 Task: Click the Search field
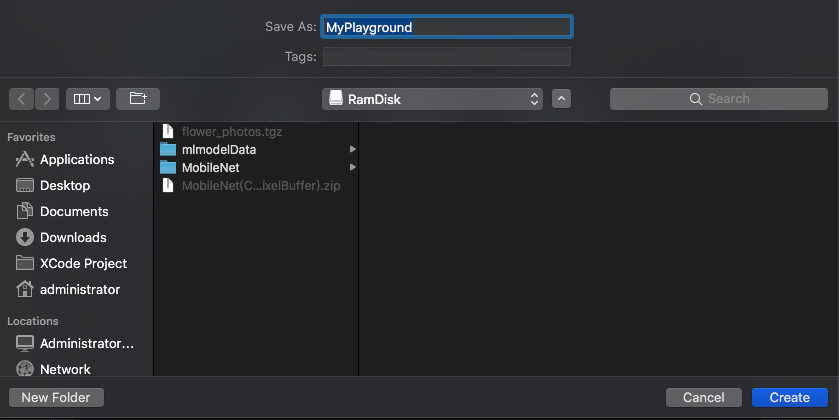[x=719, y=99]
